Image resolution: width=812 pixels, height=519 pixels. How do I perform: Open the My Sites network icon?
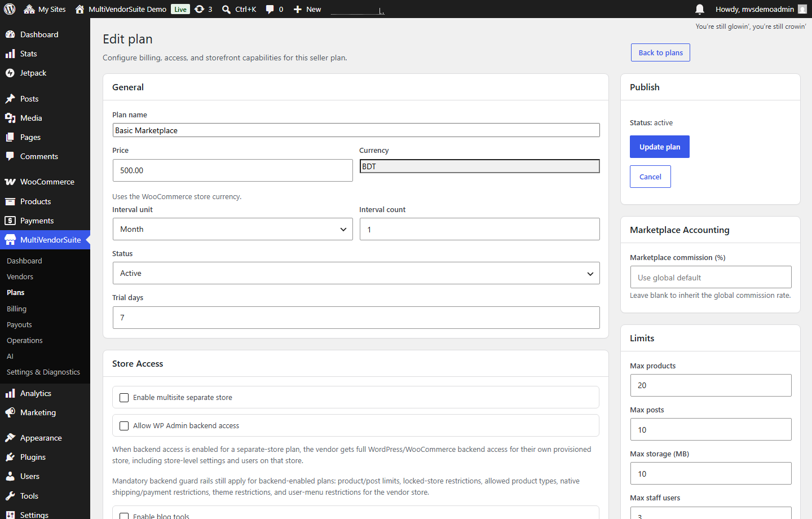[x=29, y=9]
